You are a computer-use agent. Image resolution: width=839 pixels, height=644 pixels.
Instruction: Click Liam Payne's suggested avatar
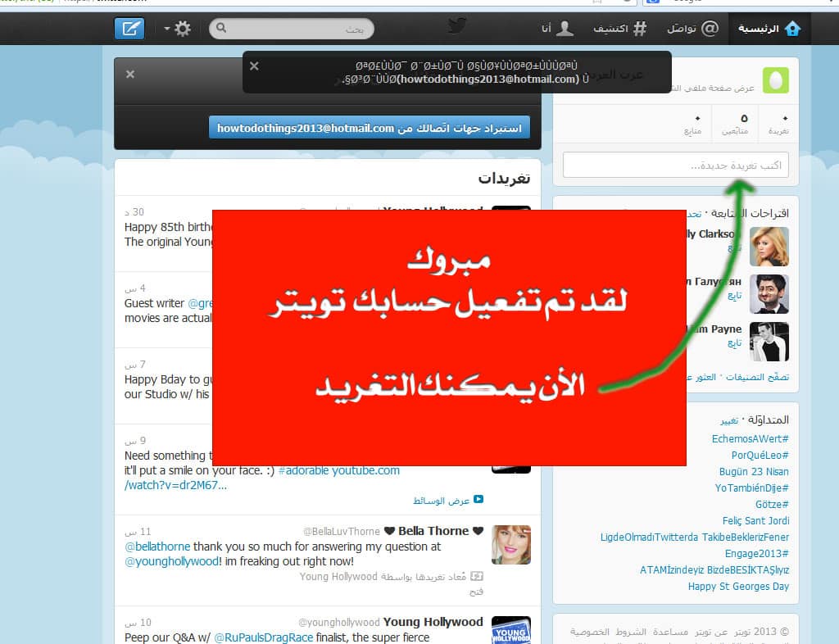tap(769, 342)
